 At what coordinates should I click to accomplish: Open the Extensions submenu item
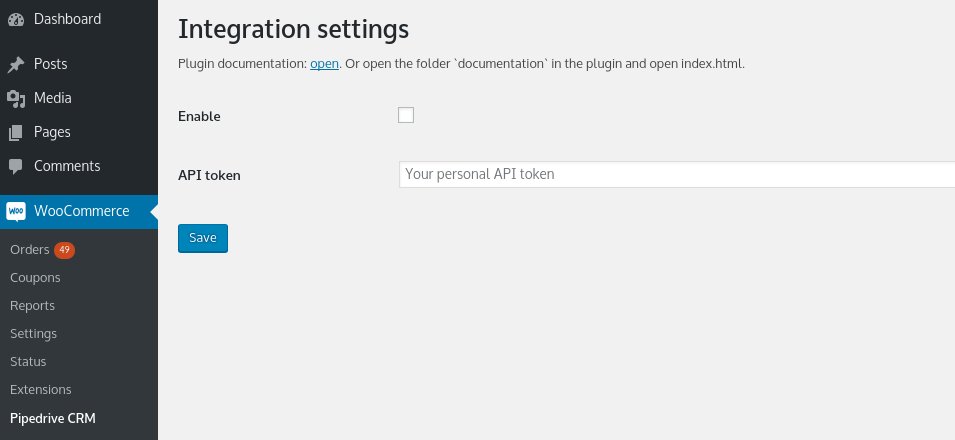40,390
